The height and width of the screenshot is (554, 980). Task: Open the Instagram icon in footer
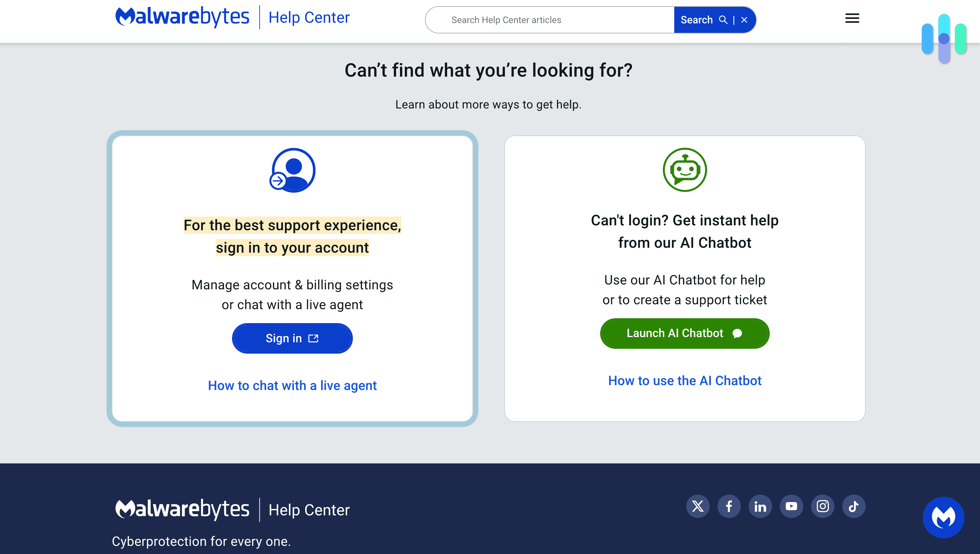[x=823, y=506]
